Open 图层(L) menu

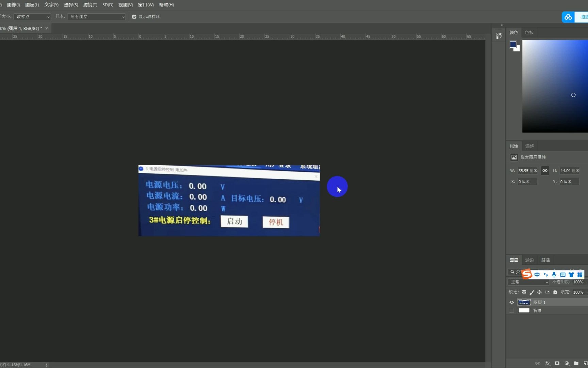pyautogui.click(x=32, y=5)
